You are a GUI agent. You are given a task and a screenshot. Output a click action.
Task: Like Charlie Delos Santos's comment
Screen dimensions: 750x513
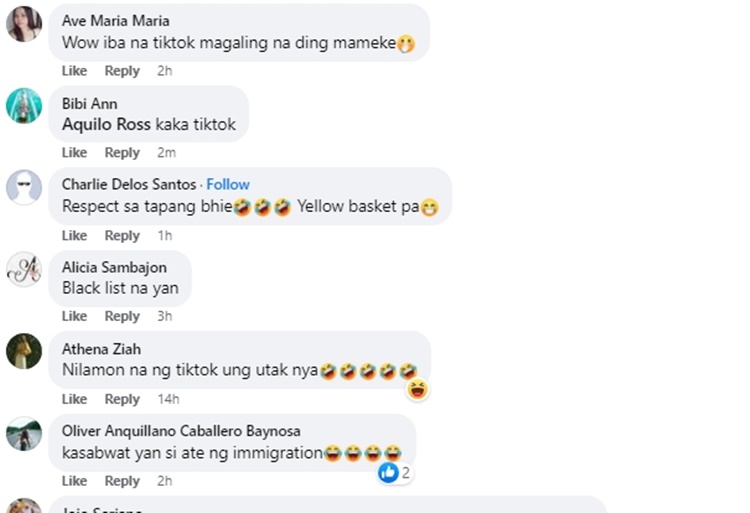(x=74, y=235)
